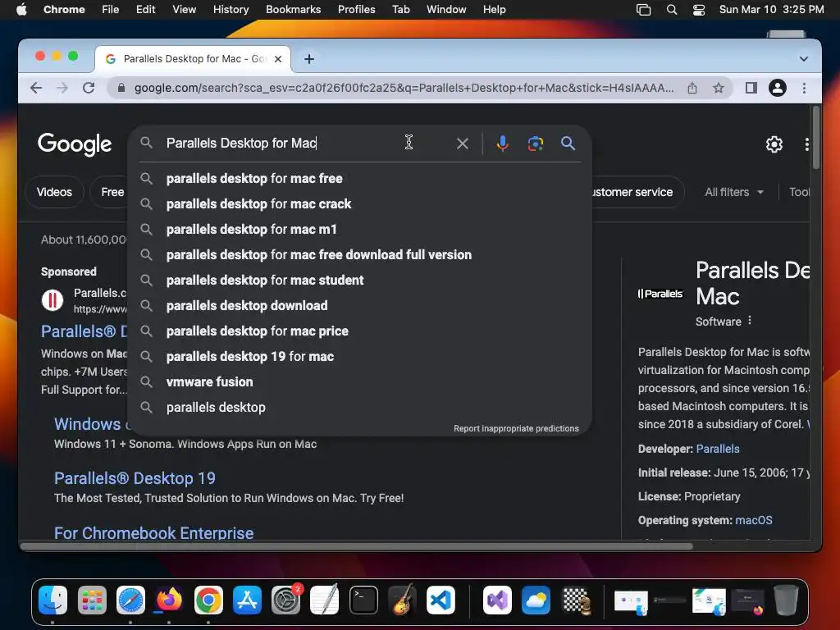This screenshot has height=630, width=840.
Task: Choose suggestion free download full version
Action: (359, 255)
